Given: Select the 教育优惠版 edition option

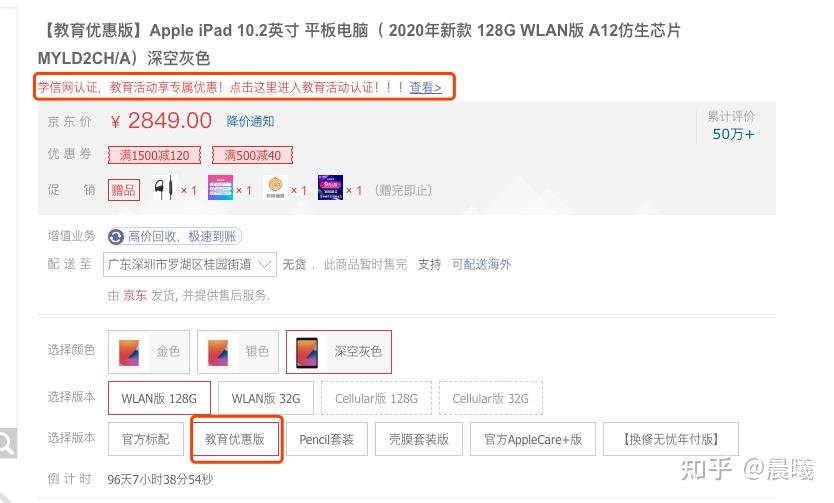Looking at the screenshot, I should pos(235,439).
